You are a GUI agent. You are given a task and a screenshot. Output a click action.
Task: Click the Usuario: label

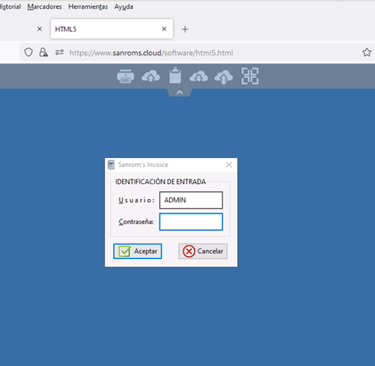pyautogui.click(x=137, y=200)
